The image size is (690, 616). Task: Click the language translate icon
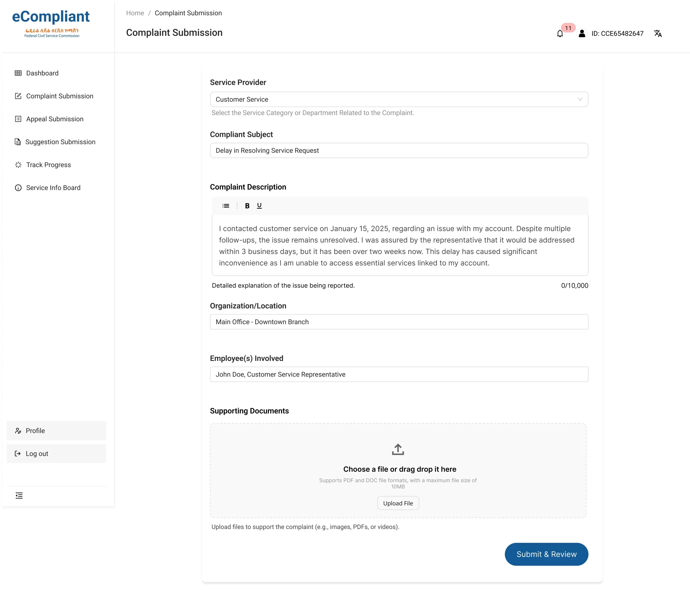coord(657,33)
